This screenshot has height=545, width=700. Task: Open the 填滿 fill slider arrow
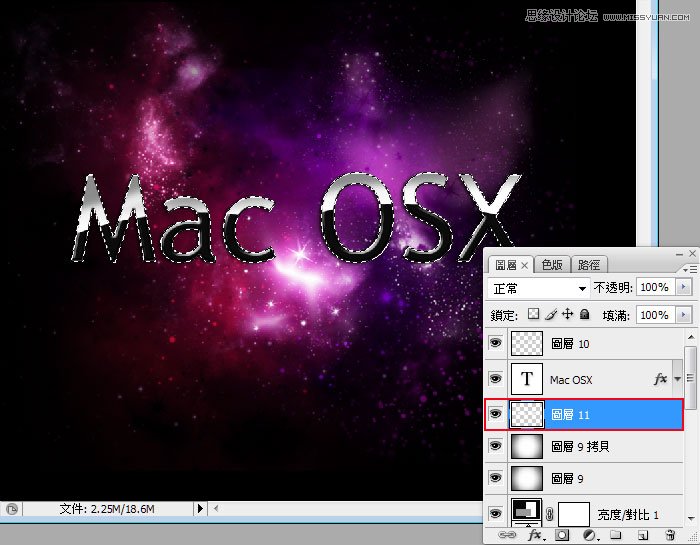[x=684, y=315]
